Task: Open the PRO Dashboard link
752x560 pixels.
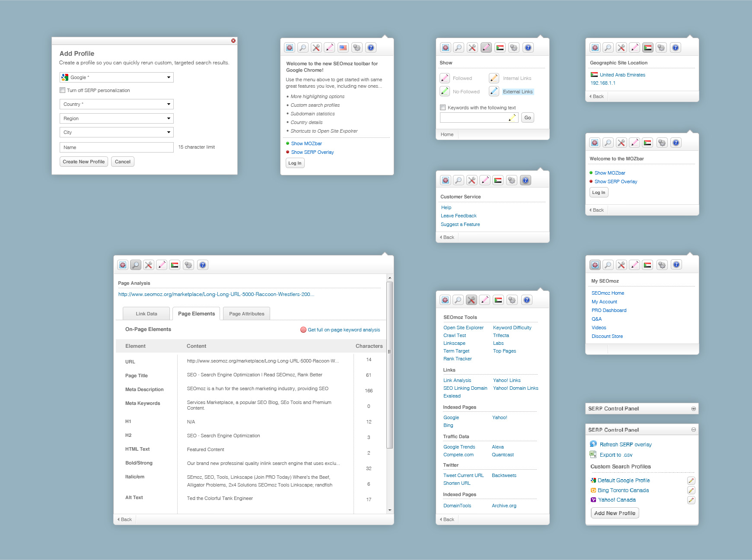Action: click(609, 310)
